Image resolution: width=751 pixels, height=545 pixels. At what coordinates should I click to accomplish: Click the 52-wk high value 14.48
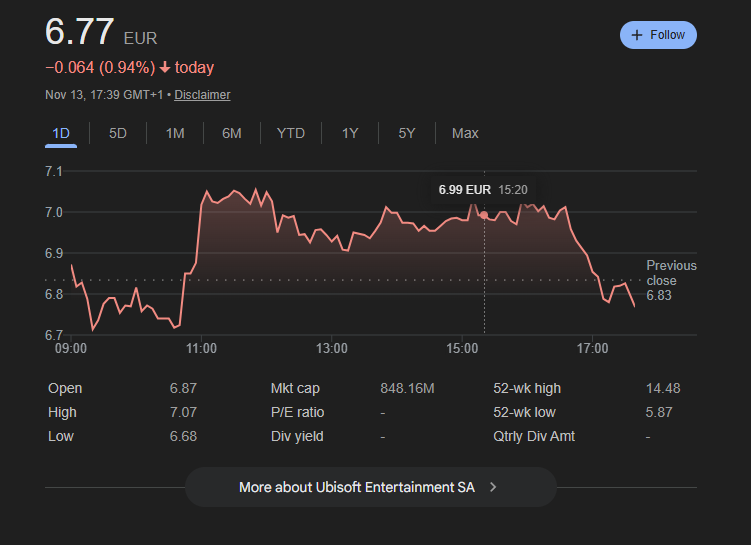point(663,388)
